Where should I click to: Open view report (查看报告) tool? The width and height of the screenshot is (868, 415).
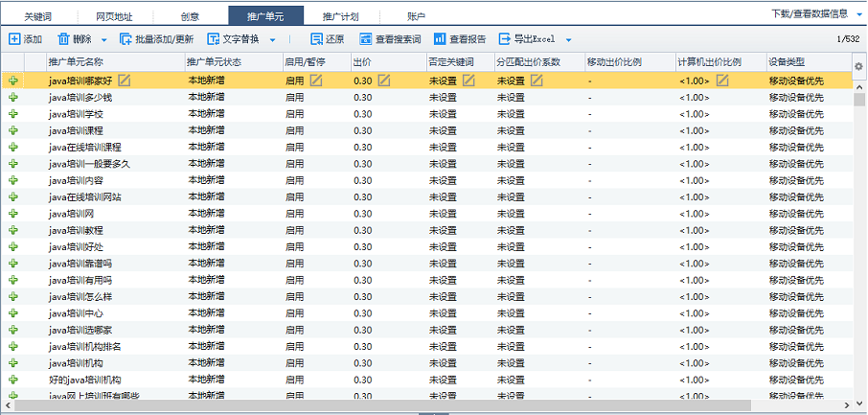[x=460, y=39]
